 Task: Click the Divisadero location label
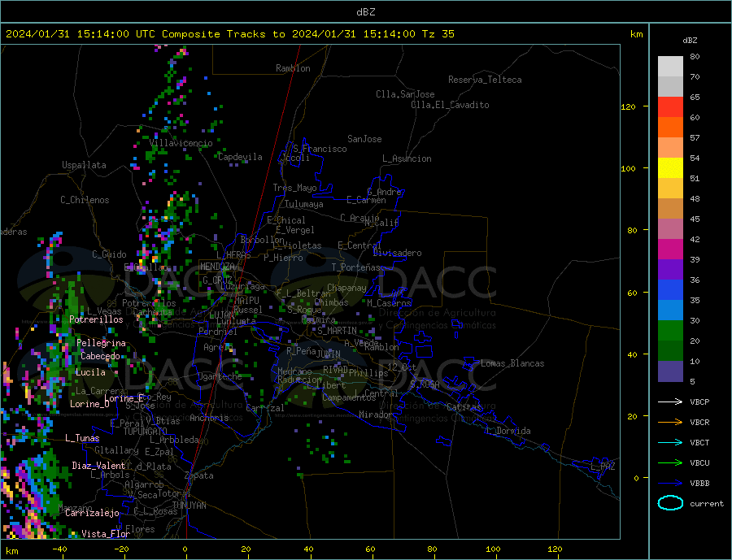(397, 253)
